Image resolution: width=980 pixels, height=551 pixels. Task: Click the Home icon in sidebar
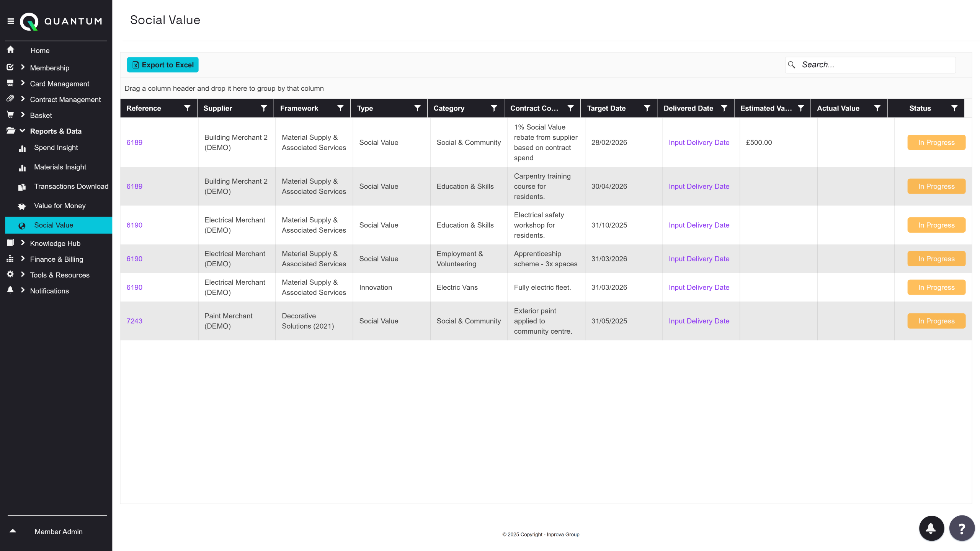(x=11, y=50)
